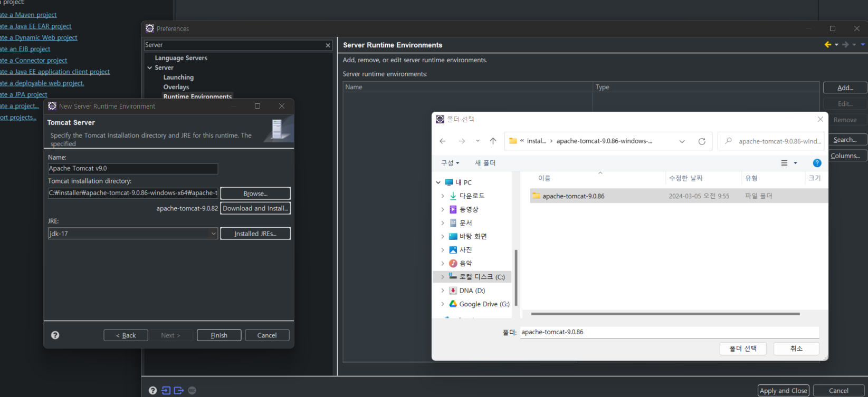Viewport: 868px width, 397px height.
Task: Click the Browse... button
Action: (255, 193)
